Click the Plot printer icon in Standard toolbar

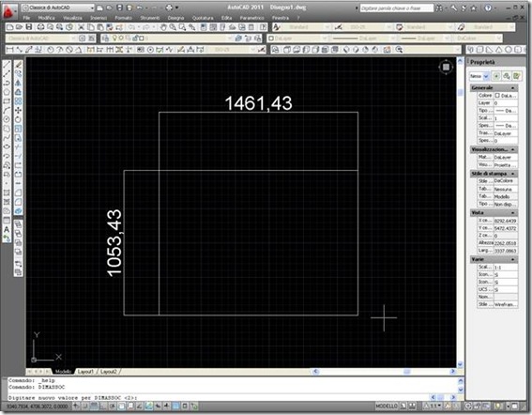40,27
